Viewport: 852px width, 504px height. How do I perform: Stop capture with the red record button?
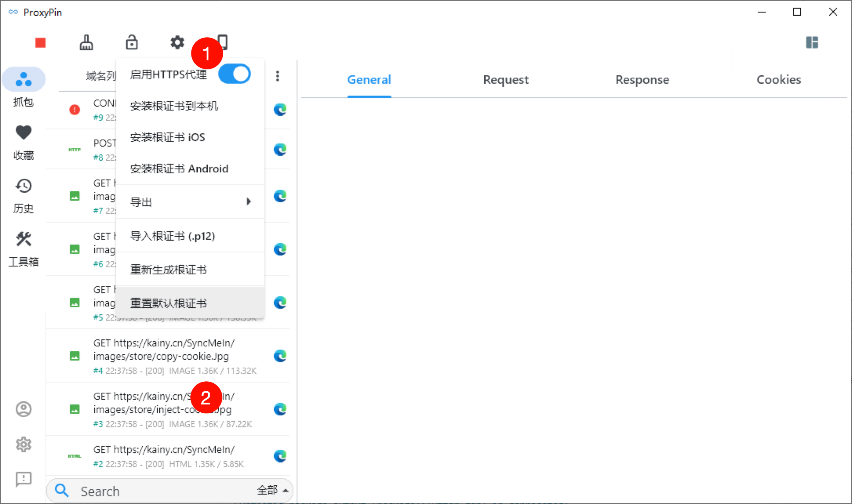pyautogui.click(x=40, y=42)
